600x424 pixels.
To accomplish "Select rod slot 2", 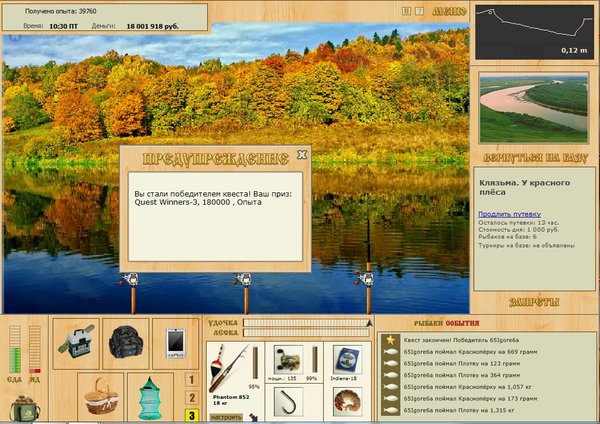I will [192, 398].
